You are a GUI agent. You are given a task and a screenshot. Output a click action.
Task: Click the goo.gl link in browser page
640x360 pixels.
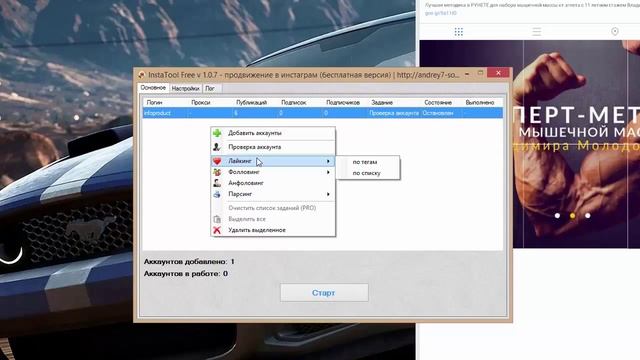(440, 13)
